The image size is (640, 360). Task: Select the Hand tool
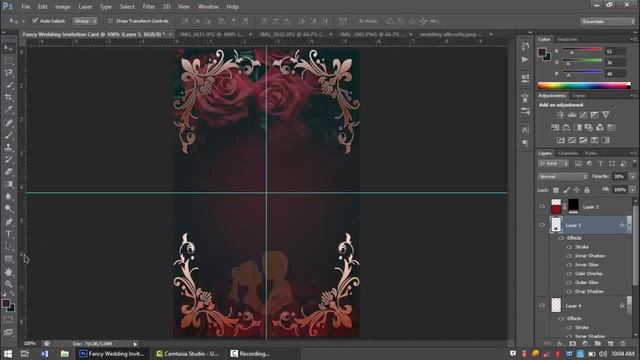9,271
